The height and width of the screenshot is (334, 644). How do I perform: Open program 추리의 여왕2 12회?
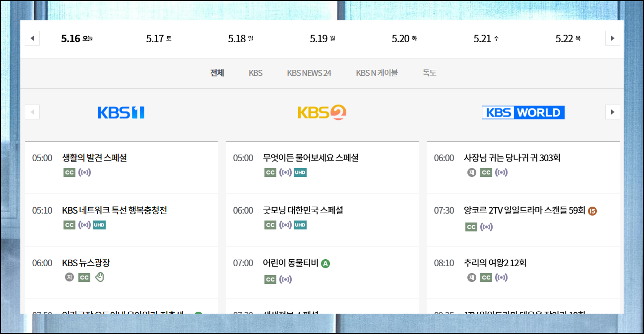click(x=495, y=263)
